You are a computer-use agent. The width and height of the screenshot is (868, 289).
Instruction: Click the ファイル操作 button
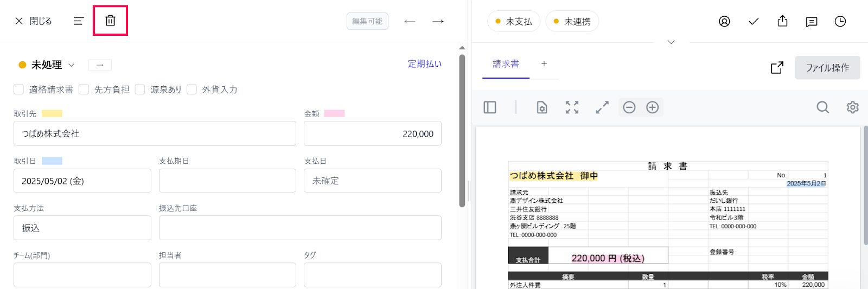click(827, 68)
